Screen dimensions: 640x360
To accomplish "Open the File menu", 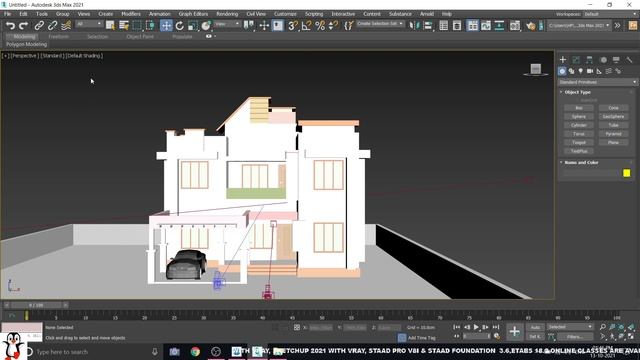I will (7, 14).
